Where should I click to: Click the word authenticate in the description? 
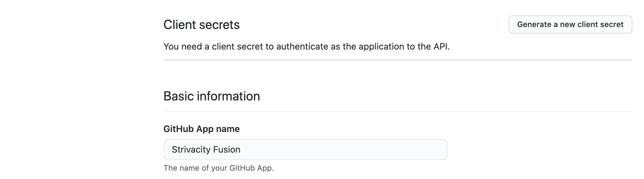302,47
